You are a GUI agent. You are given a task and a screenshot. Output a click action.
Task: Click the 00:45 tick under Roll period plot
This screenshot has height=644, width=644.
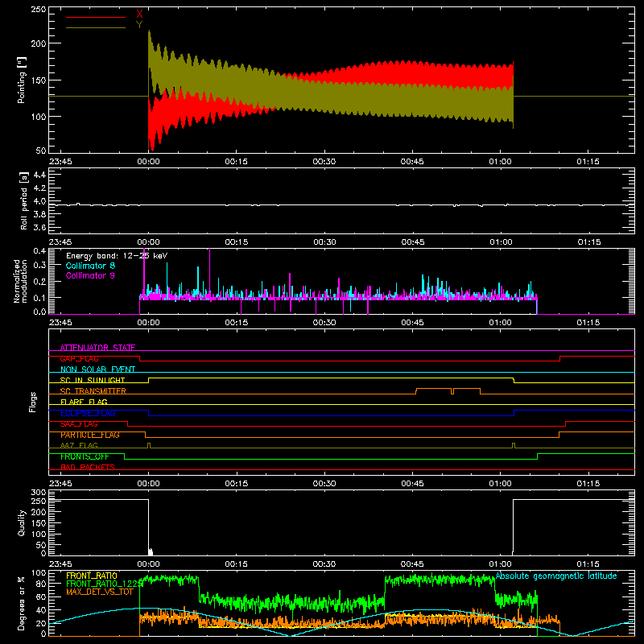[412, 242]
